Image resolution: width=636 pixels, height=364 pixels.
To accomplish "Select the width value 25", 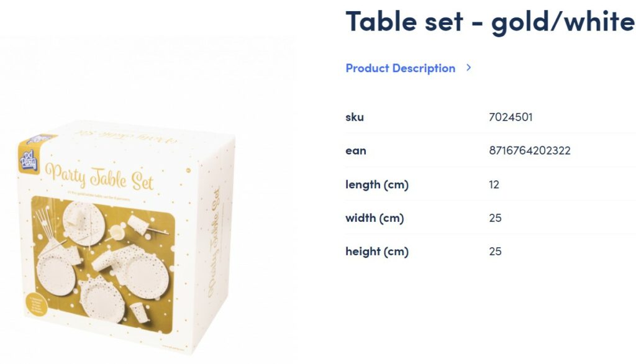I will [495, 218].
